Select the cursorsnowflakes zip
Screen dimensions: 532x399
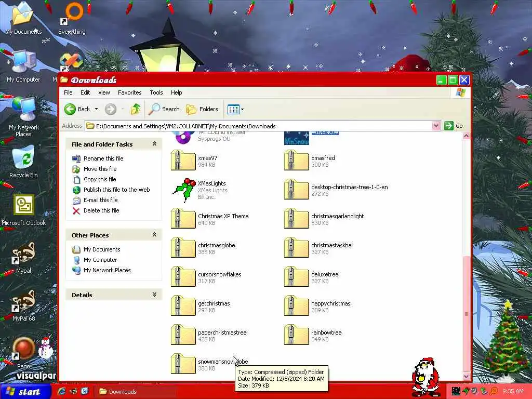click(x=183, y=277)
